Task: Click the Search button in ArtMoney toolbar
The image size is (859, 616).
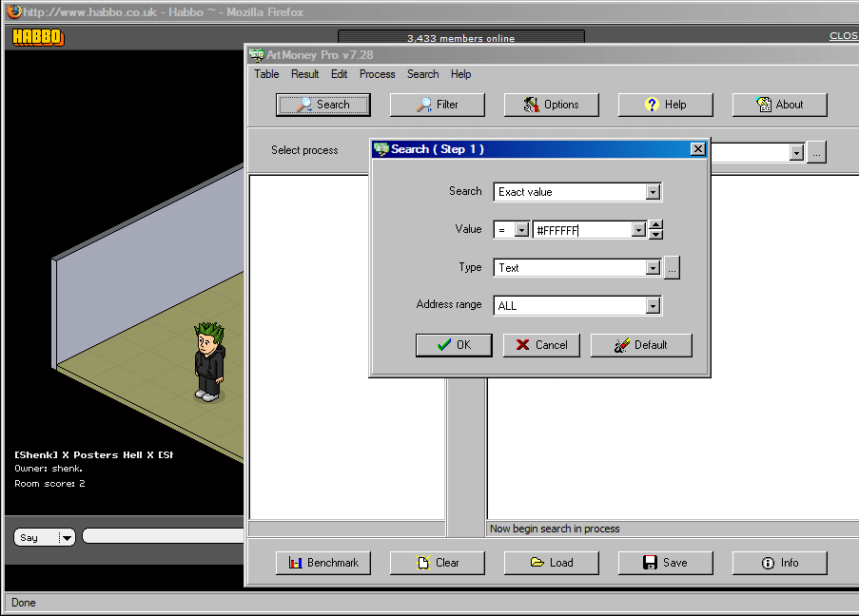Action: (x=323, y=105)
